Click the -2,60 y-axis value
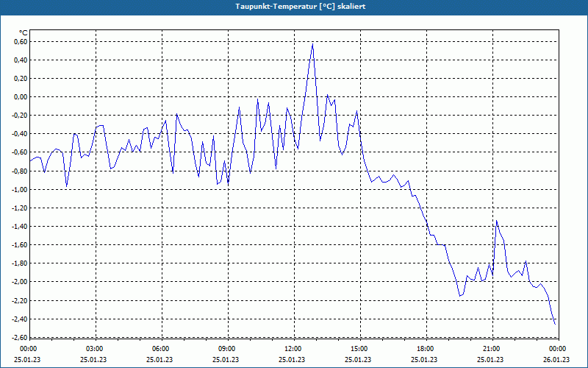The width and height of the screenshot is (588, 368). [x=21, y=337]
